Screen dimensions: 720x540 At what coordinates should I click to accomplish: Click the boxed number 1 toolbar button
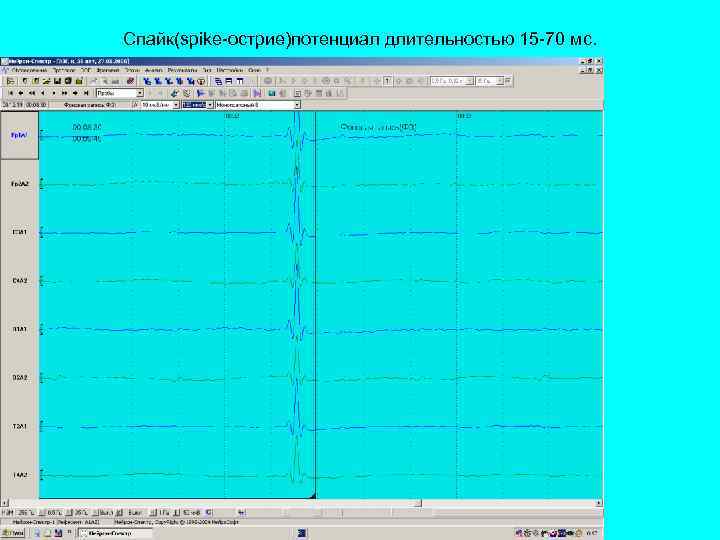[388, 81]
